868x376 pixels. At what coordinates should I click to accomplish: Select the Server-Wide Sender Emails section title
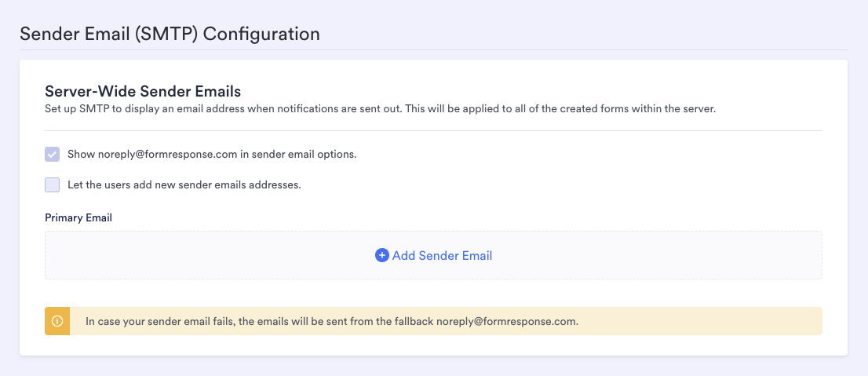point(143,91)
